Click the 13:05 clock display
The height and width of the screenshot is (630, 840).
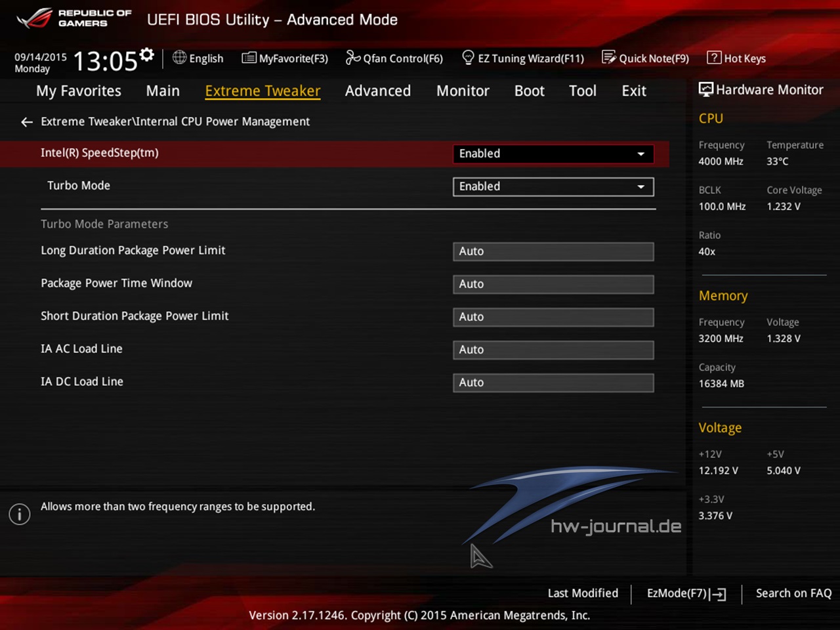(x=105, y=62)
